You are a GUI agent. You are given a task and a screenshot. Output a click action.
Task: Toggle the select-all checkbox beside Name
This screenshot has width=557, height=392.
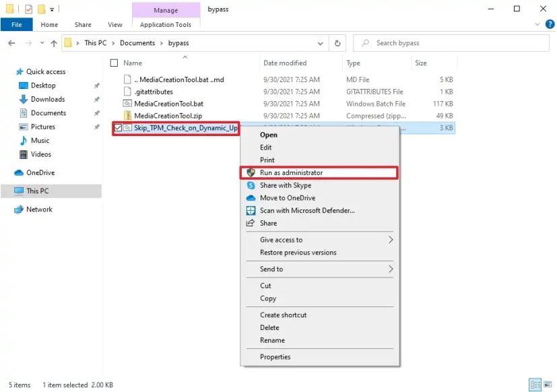click(x=114, y=63)
